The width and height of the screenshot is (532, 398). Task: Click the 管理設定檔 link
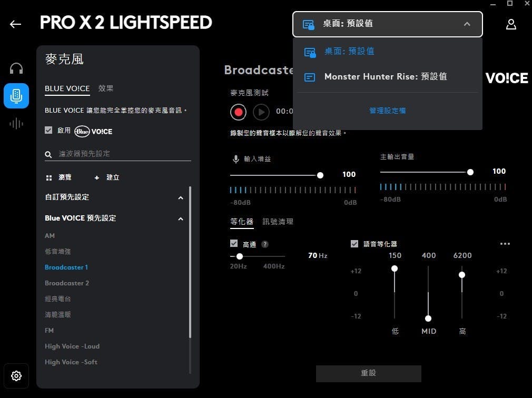pos(387,111)
